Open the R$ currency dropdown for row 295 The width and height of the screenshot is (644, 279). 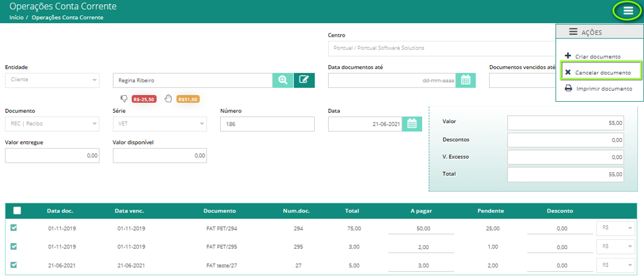click(x=616, y=246)
